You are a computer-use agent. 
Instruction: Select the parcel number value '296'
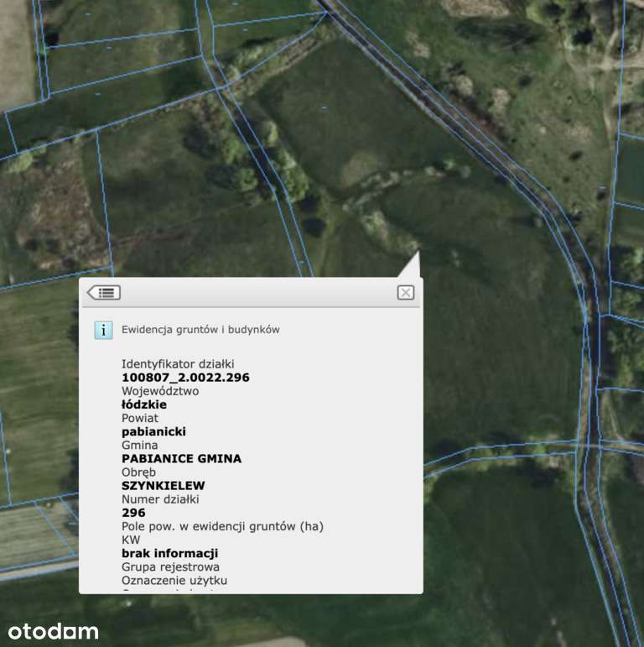(133, 513)
